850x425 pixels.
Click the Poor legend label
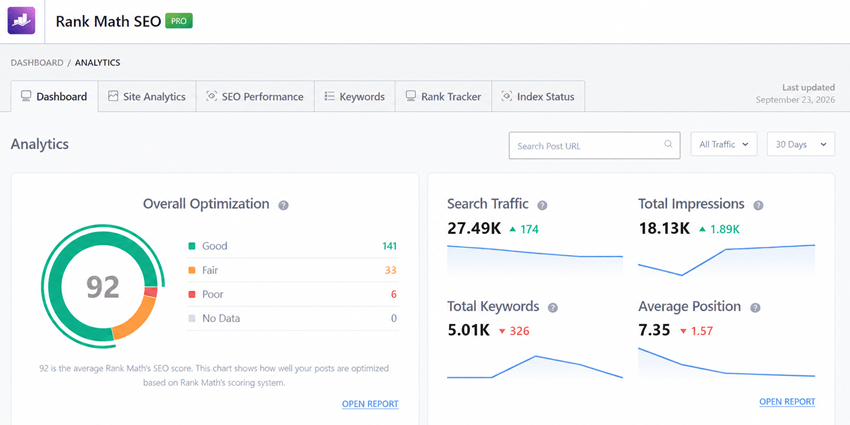pos(212,294)
